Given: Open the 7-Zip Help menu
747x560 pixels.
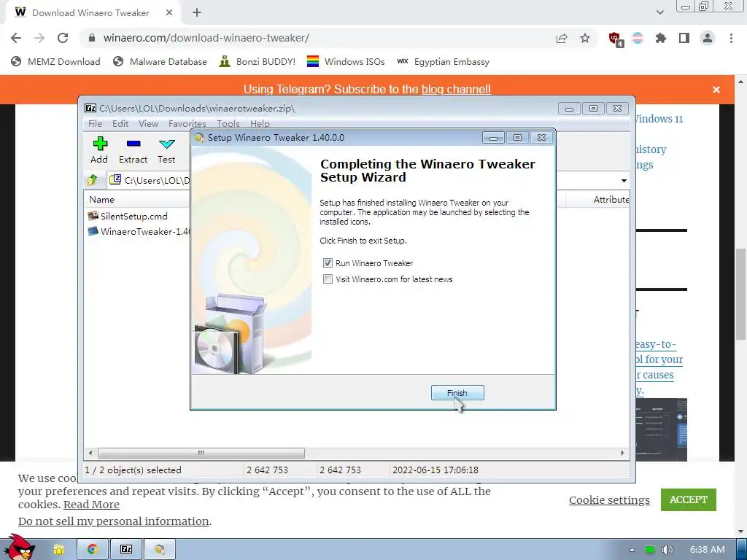Looking at the screenshot, I should (x=260, y=124).
